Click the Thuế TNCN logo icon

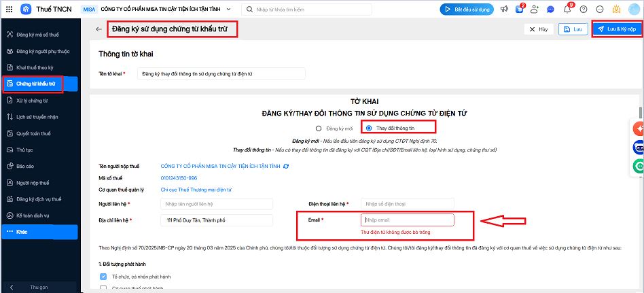point(26,10)
